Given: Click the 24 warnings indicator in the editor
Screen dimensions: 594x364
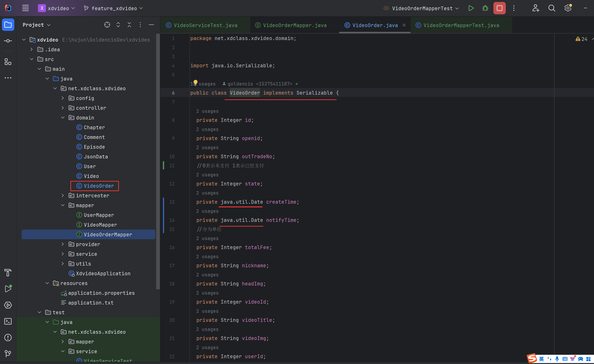Looking at the screenshot, I should click(x=581, y=39).
